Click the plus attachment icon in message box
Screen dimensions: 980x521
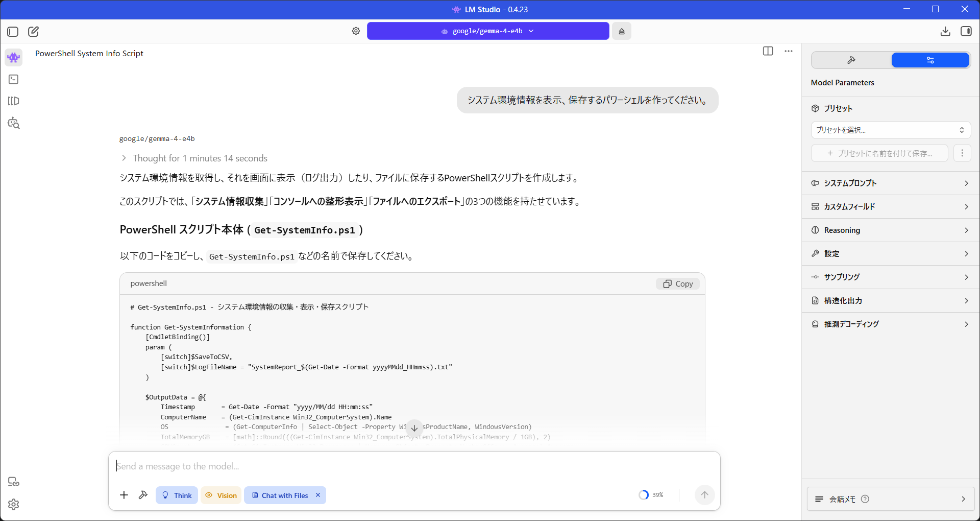coord(124,495)
